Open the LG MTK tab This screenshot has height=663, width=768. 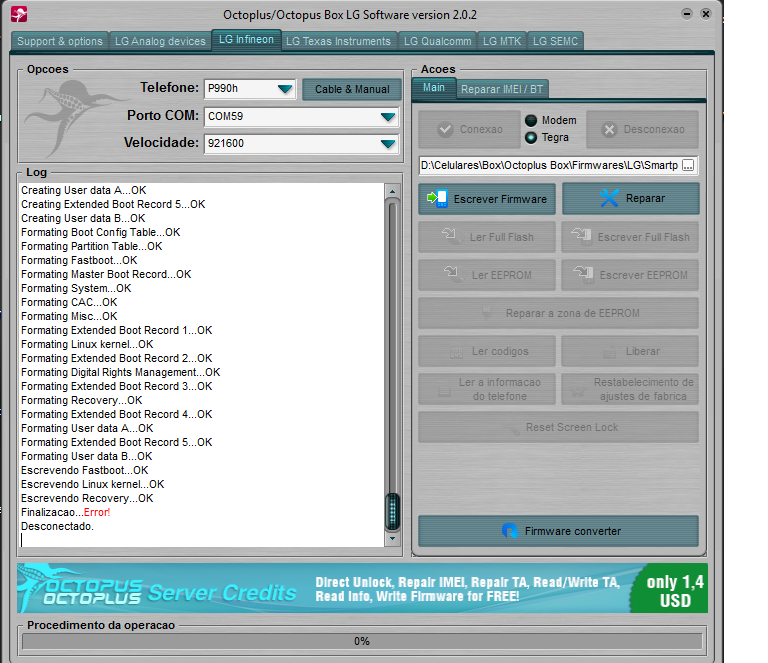coord(502,41)
